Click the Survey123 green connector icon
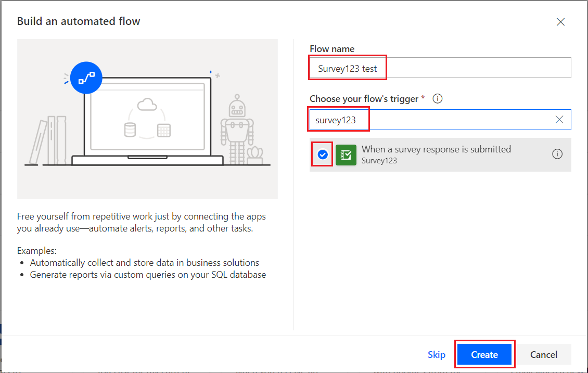588x373 pixels. [x=346, y=155]
